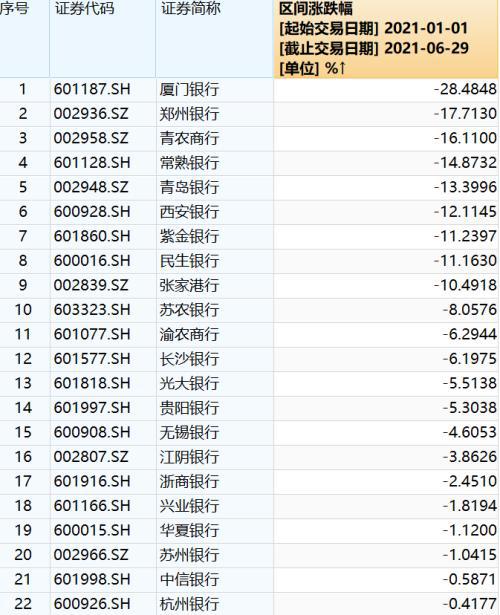The width and height of the screenshot is (500, 615).
Task: Select the 兴业银行 name cell
Action: point(189,506)
